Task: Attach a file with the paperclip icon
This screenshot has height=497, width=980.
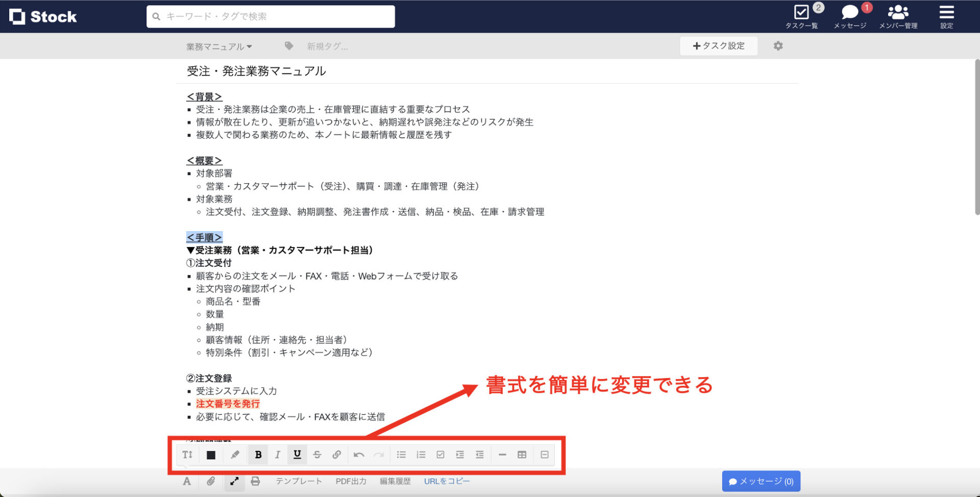Action: pos(210,480)
